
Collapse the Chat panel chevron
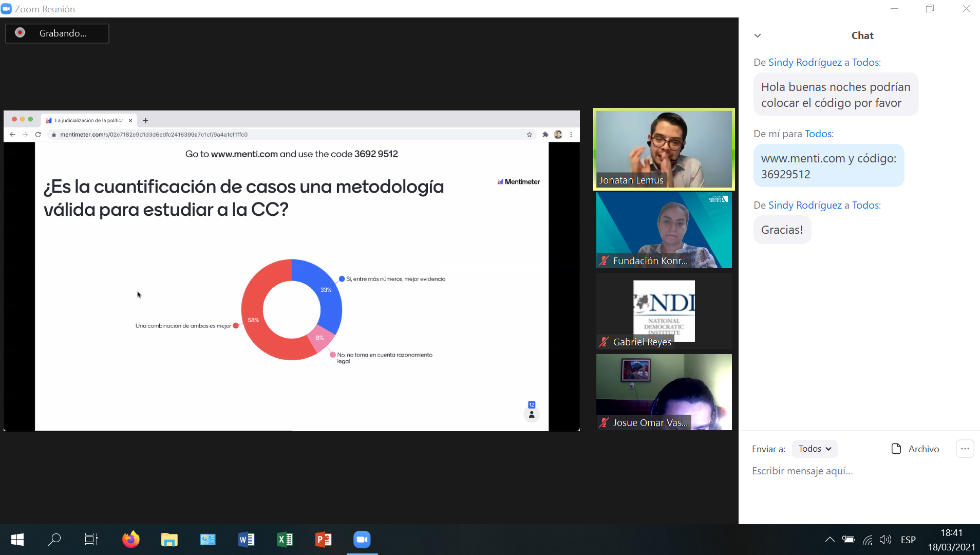point(758,35)
